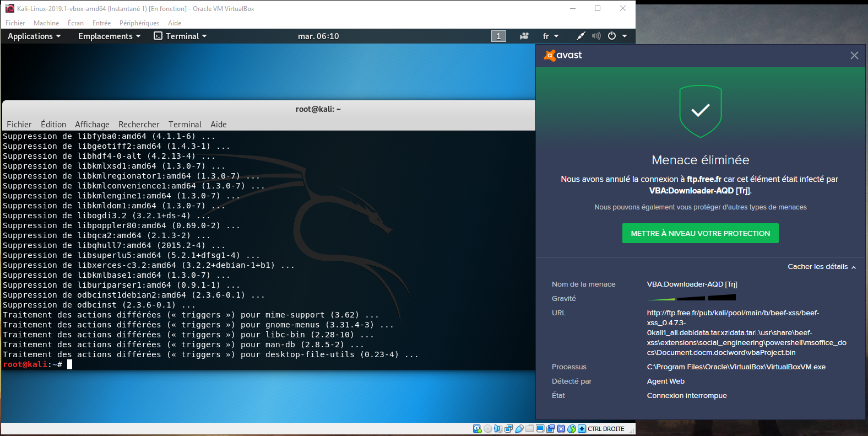Image resolution: width=868 pixels, height=436 pixels.
Task: Click the VirtualBox hard disk activity icon
Action: [x=477, y=429]
